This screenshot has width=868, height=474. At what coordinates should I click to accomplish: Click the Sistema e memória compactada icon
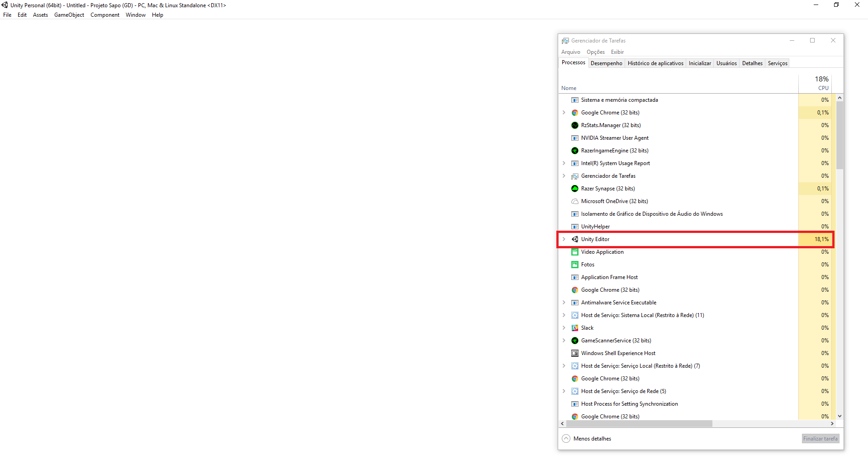click(x=575, y=100)
